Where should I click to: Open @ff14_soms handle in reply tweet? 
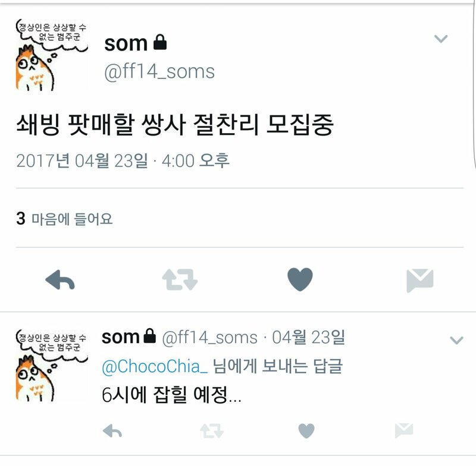point(210,338)
